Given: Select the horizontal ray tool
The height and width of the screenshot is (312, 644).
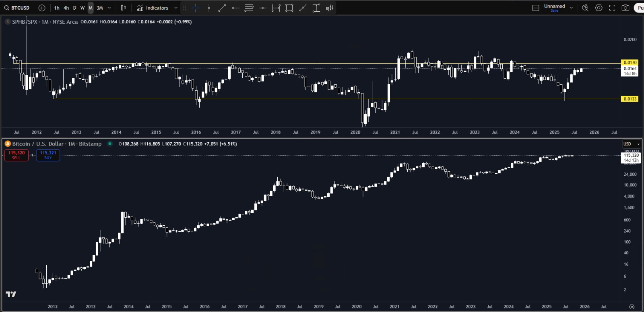Looking at the screenshot, I should [x=236, y=8].
